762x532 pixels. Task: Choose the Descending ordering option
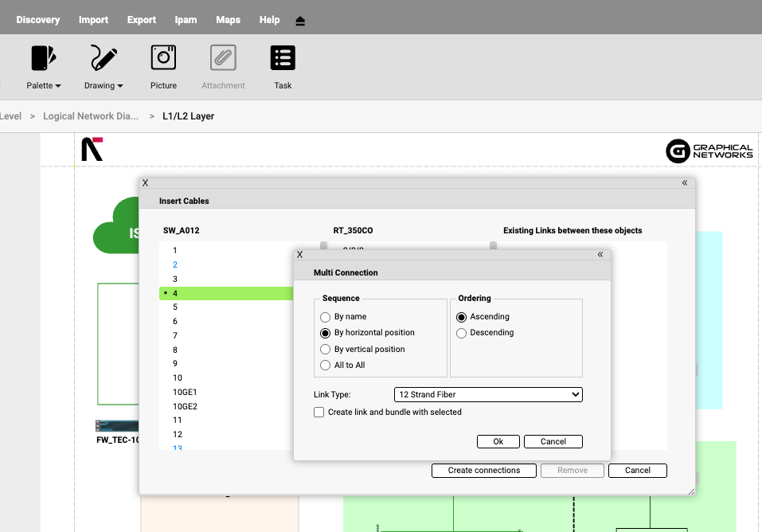(x=461, y=333)
